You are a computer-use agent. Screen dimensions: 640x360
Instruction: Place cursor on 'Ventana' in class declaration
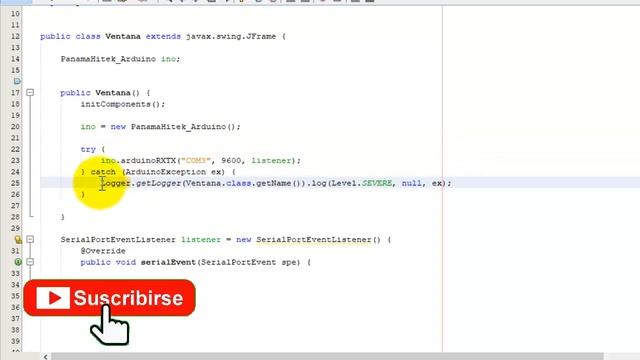123,36
